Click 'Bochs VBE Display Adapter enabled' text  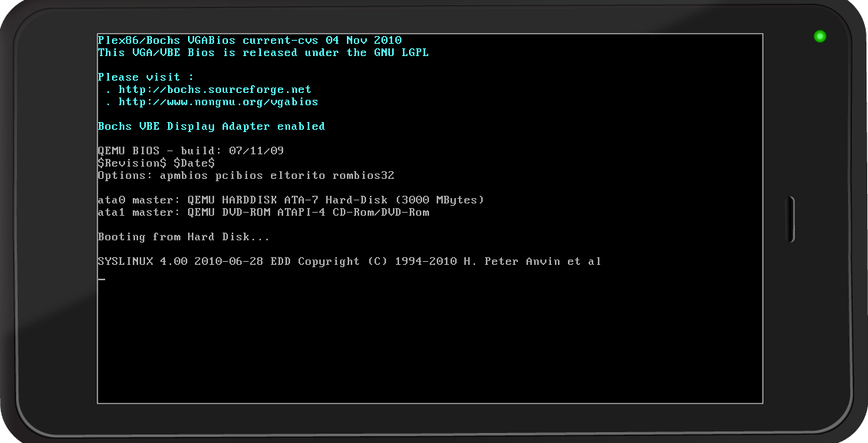point(212,126)
